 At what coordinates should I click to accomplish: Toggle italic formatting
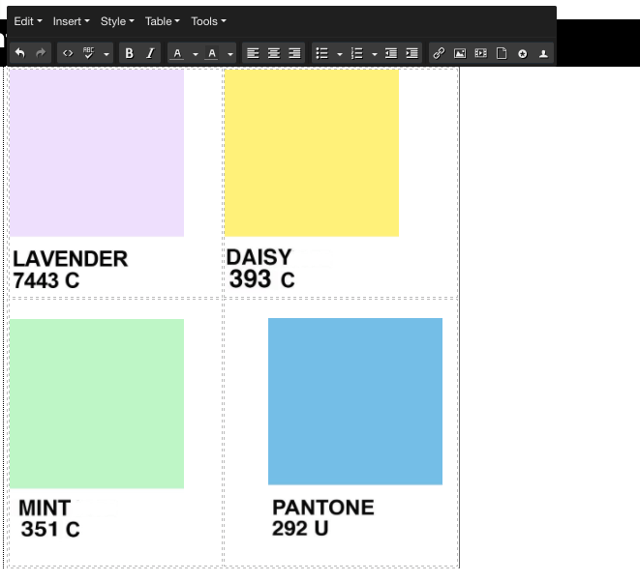pos(150,53)
